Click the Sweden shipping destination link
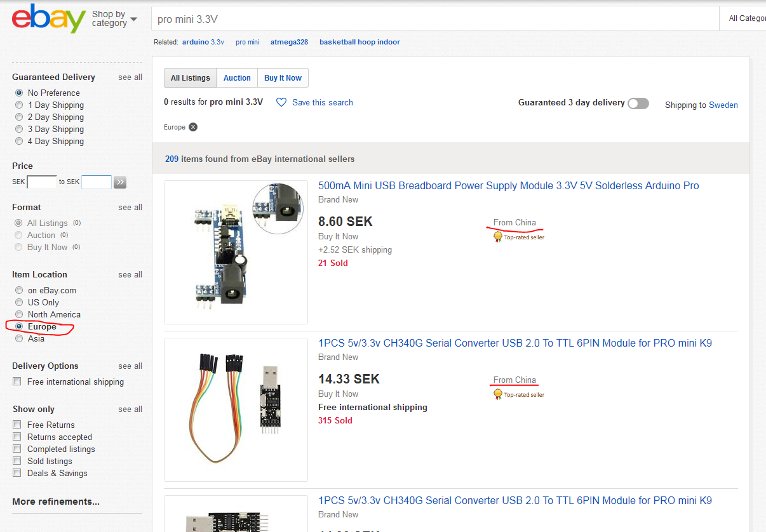This screenshot has width=766, height=532. (x=723, y=105)
